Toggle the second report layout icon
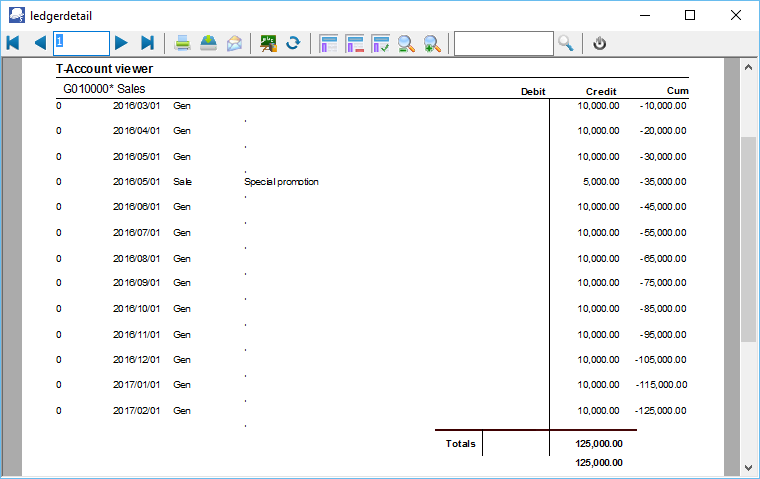Image resolution: width=760 pixels, height=479 pixels. coord(354,43)
